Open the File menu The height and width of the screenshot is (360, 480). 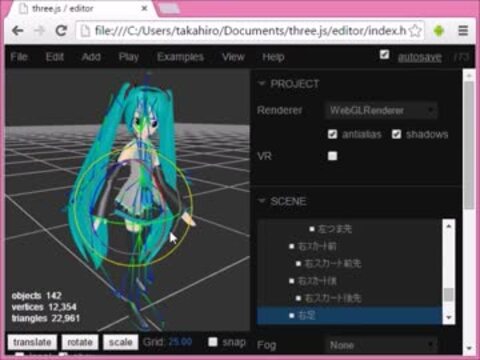pyautogui.click(x=19, y=57)
